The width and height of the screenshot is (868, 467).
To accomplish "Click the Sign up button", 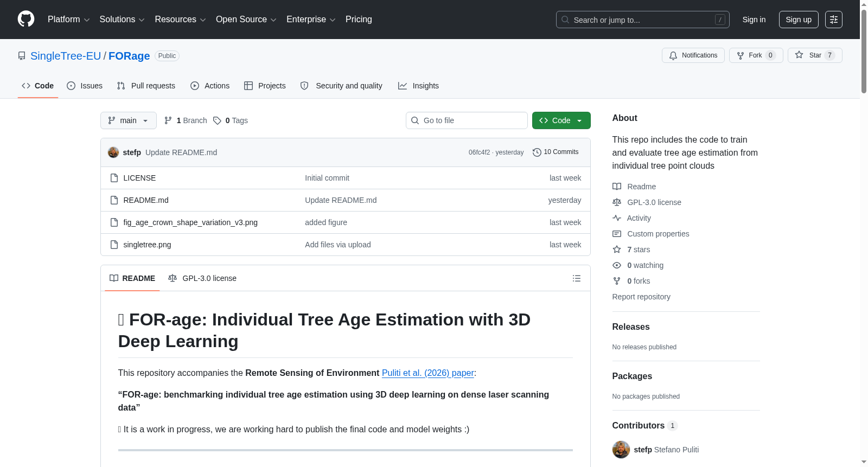I will (x=799, y=20).
